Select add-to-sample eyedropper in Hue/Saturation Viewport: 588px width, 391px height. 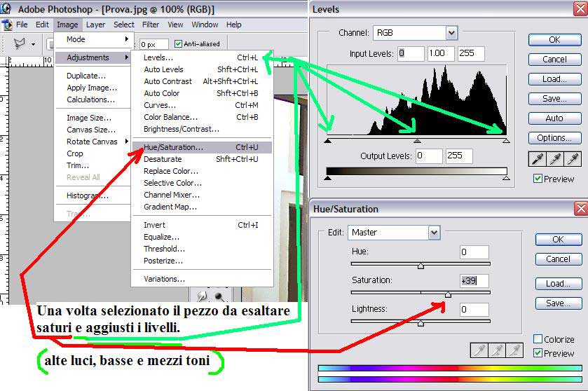click(496, 350)
